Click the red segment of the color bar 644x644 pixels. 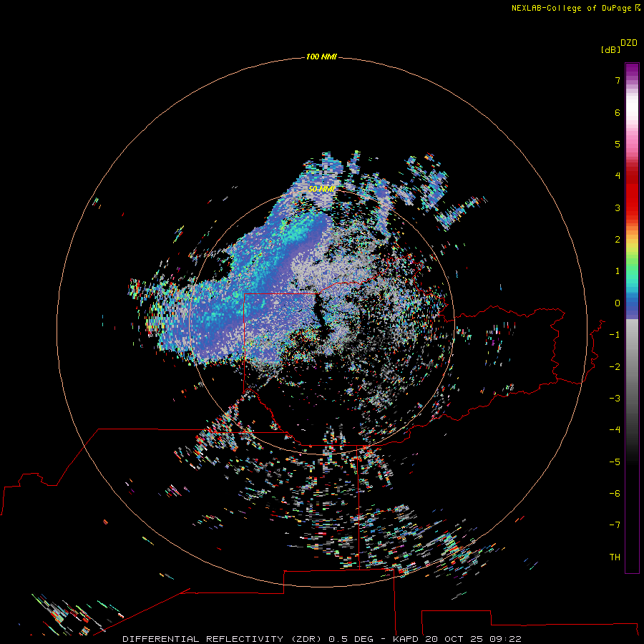tap(632, 191)
